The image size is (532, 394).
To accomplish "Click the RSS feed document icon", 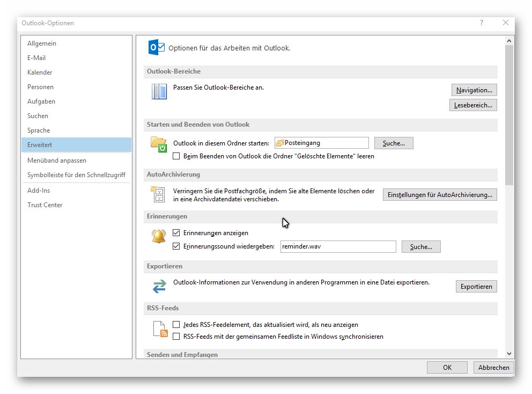I will coord(160,329).
